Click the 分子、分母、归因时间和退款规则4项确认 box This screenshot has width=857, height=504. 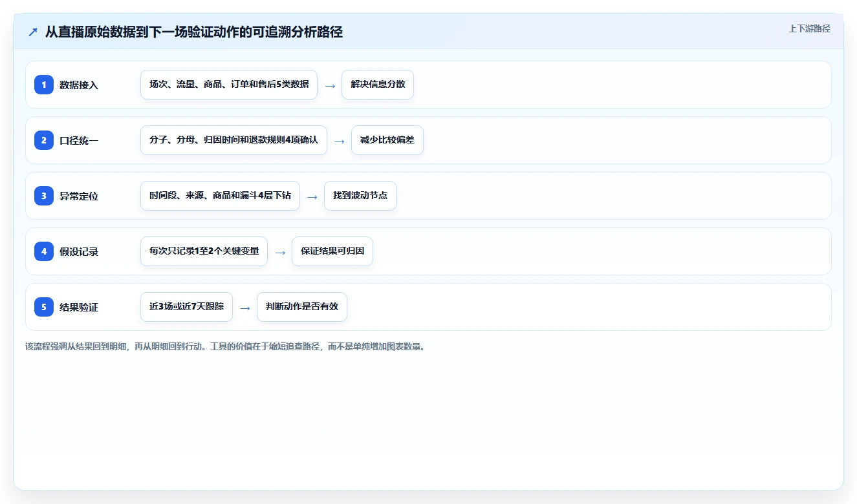233,140
